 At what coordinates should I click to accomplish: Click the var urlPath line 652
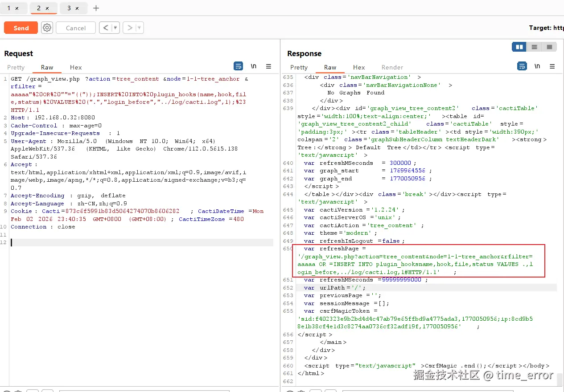(x=334, y=288)
